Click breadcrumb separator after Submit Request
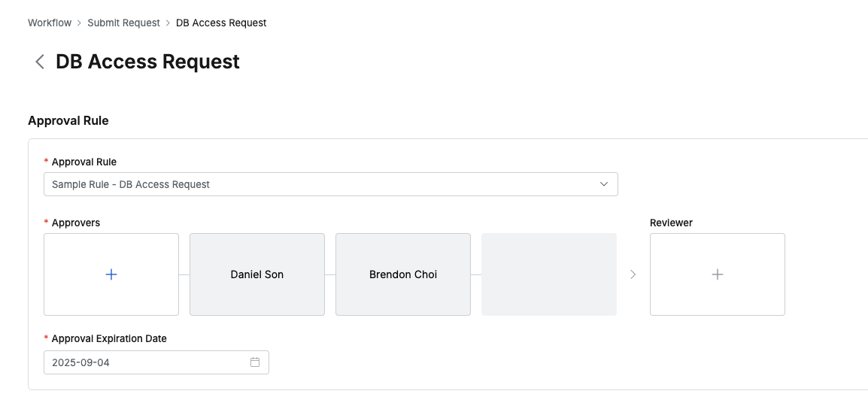The width and height of the screenshot is (868, 412). click(168, 23)
